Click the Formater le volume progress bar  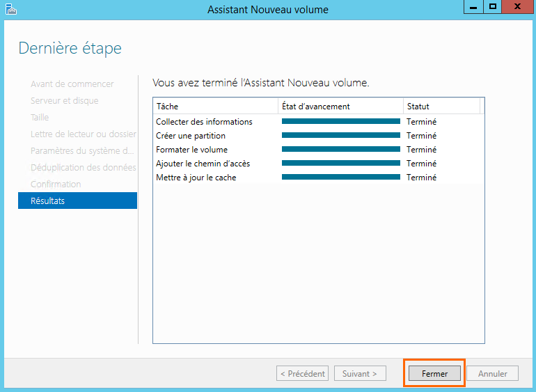pyautogui.click(x=340, y=150)
